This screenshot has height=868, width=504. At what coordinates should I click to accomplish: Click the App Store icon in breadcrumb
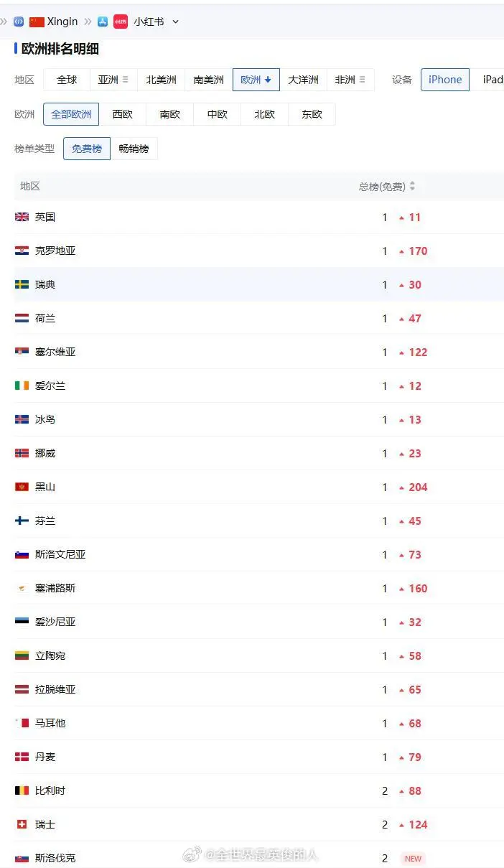pyautogui.click(x=103, y=22)
